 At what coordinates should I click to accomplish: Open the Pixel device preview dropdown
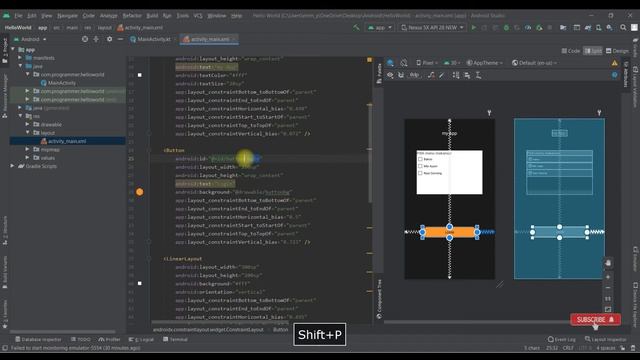point(427,63)
